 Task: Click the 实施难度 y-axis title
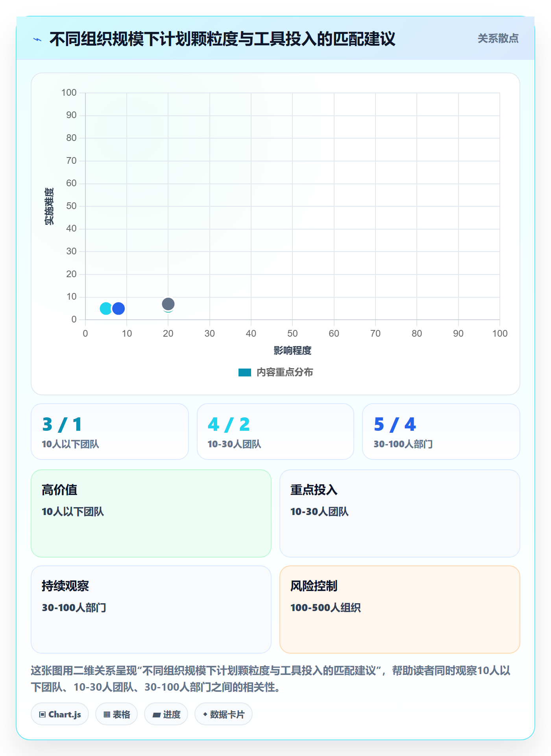pyautogui.click(x=49, y=206)
